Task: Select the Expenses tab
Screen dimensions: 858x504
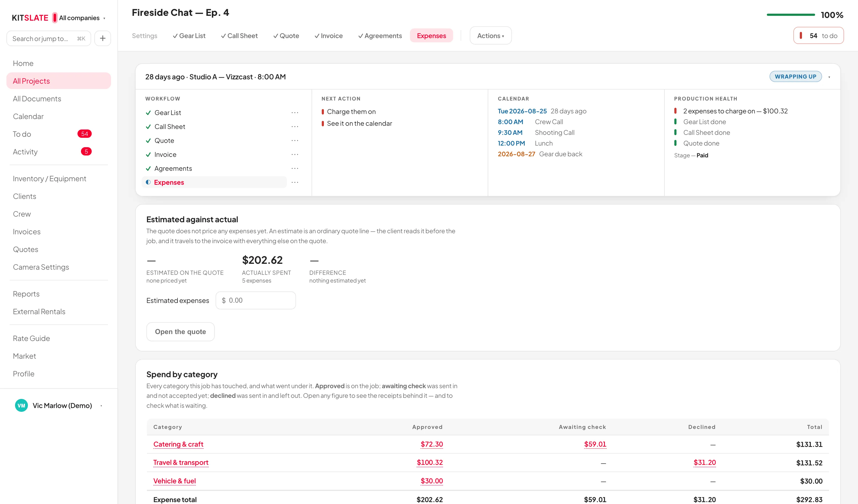Action: click(431, 36)
